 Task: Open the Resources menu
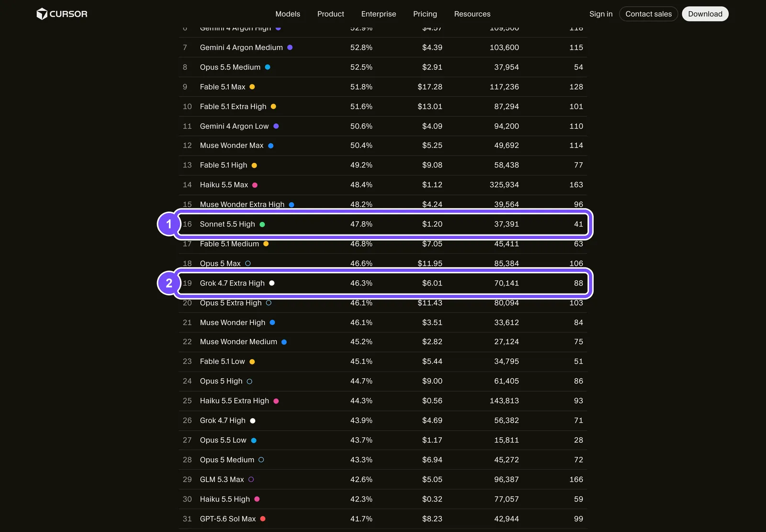coord(472,14)
